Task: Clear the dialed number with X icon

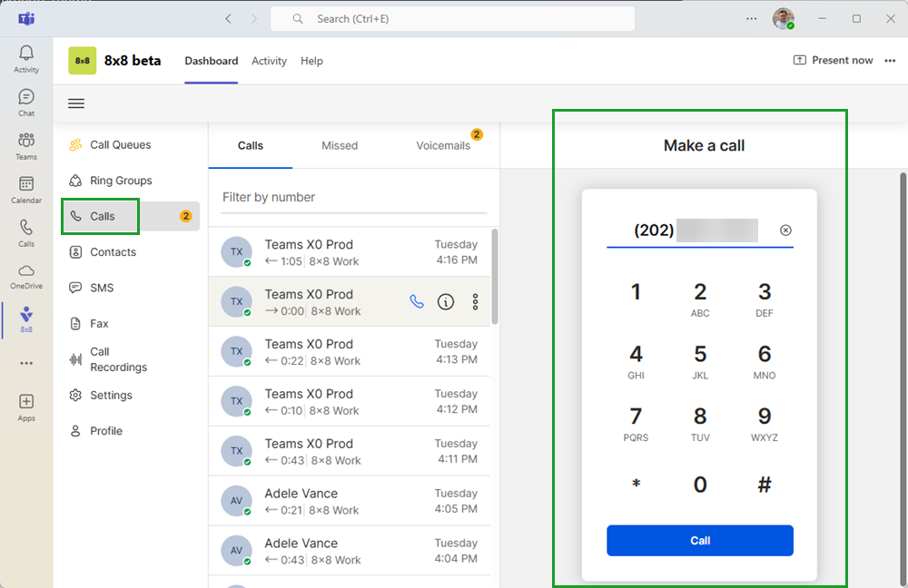Action: point(785,230)
